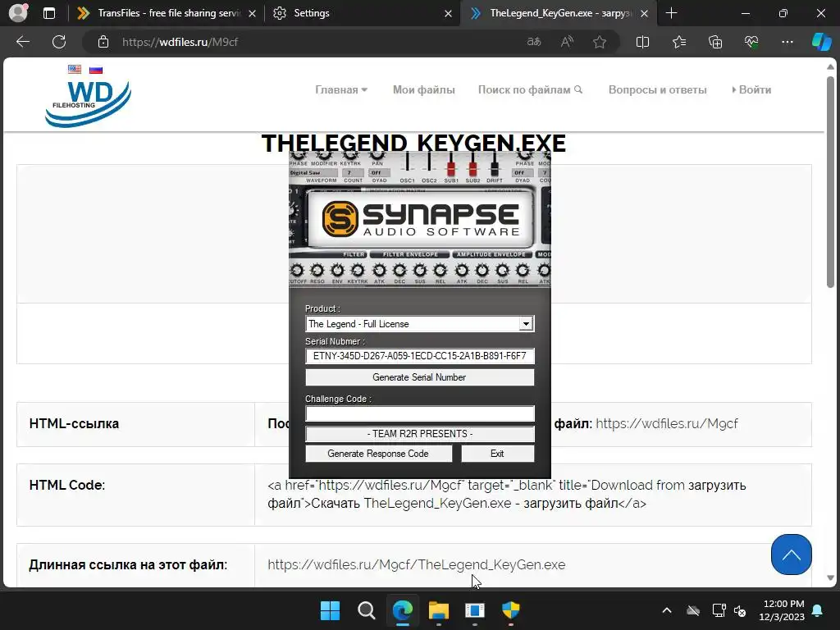Open the Copilot sidebar
The height and width of the screenshot is (630, 840).
(x=821, y=42)
